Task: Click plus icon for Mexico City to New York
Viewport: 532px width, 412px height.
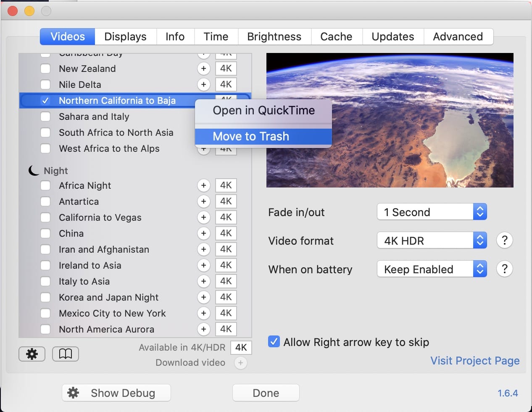Action: (204, 313)
